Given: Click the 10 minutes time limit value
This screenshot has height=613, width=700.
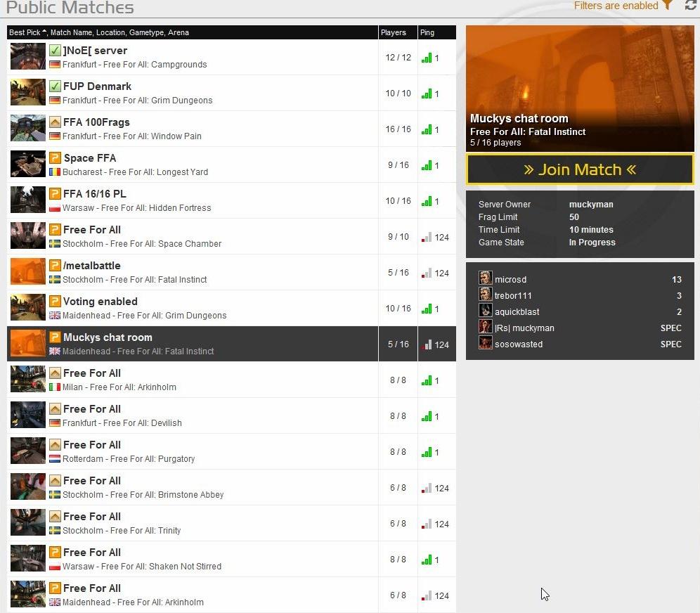Looking at the screenshot, I should 591,229.
